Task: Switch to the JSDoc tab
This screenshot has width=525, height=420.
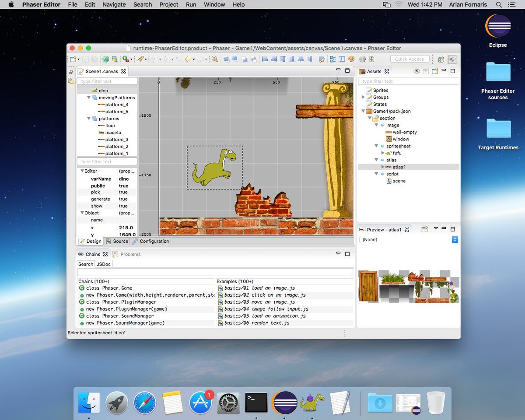Action: click(x=104, y=264)
